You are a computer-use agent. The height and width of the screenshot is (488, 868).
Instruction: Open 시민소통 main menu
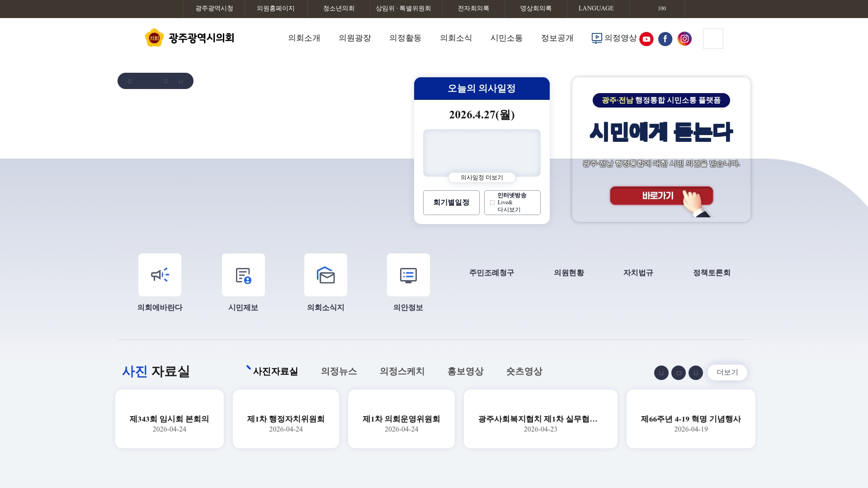tap(507, 38)
